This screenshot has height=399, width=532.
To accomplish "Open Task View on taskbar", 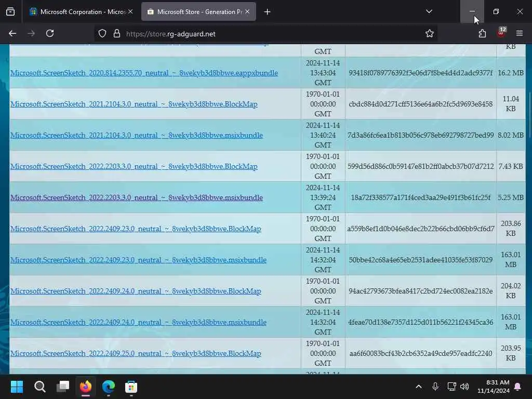I will pyautogui.click(x=63, y=387).
